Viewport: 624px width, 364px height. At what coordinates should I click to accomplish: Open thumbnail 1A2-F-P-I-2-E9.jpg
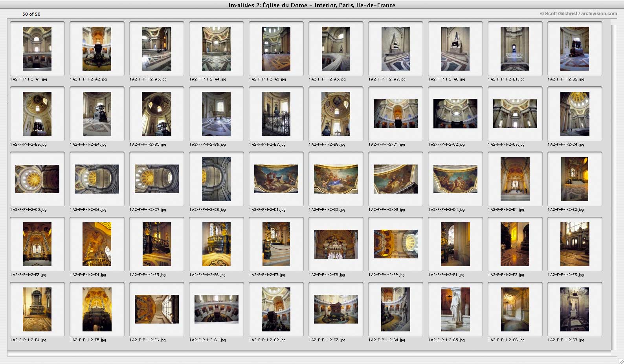396,244
